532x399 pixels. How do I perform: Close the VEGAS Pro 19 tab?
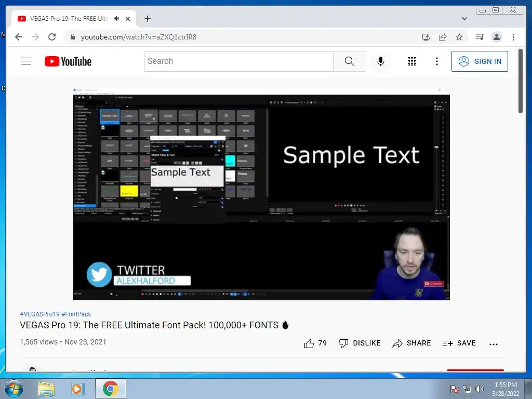(128, 19)
